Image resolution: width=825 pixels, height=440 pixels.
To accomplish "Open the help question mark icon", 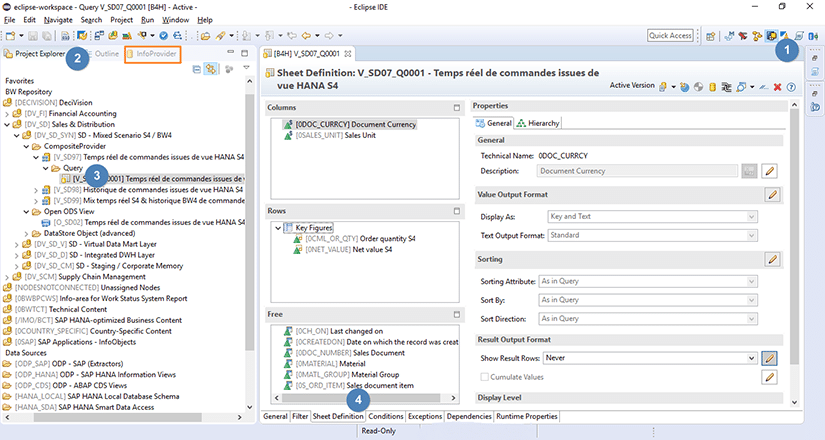I will [790, 87].
